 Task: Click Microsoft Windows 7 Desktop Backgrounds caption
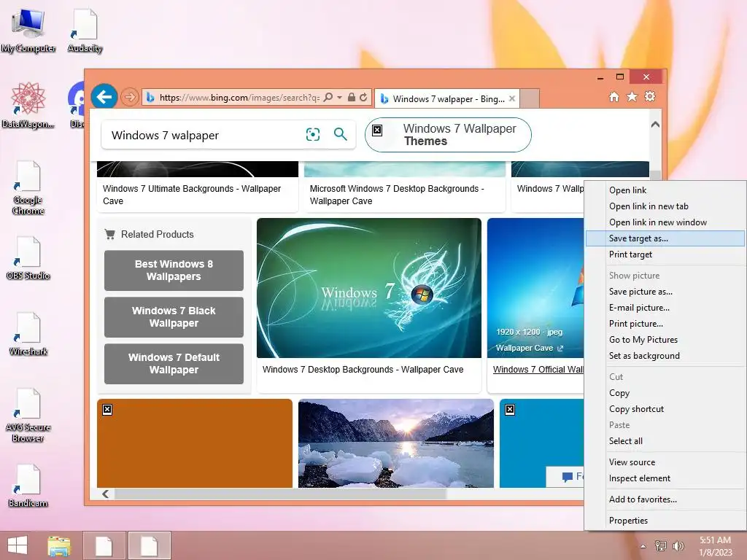coord(396,195)
